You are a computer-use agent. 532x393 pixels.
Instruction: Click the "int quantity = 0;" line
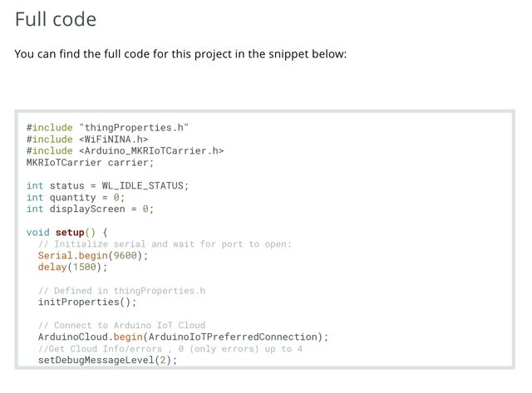(x=75, y=198)
